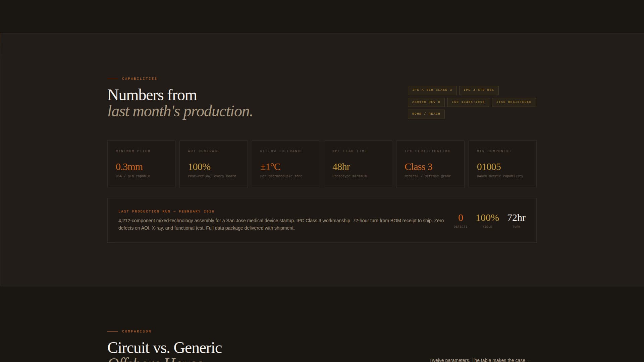The width and height of the screenshot is (644, 362).
Task: Click the 0 Defects statistic
Action: (x=461, y=218)
